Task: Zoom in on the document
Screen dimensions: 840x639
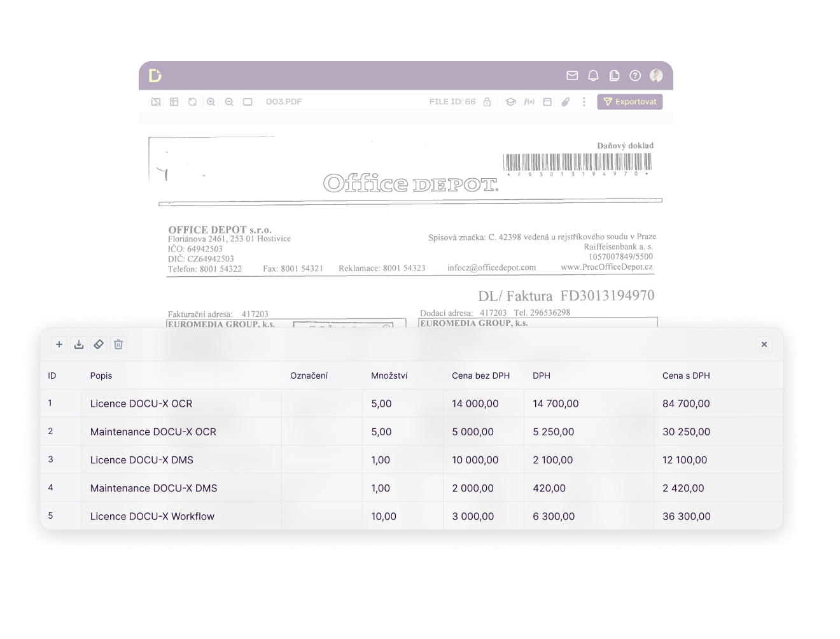Action: pyautogui.click(x=211, y=102)
